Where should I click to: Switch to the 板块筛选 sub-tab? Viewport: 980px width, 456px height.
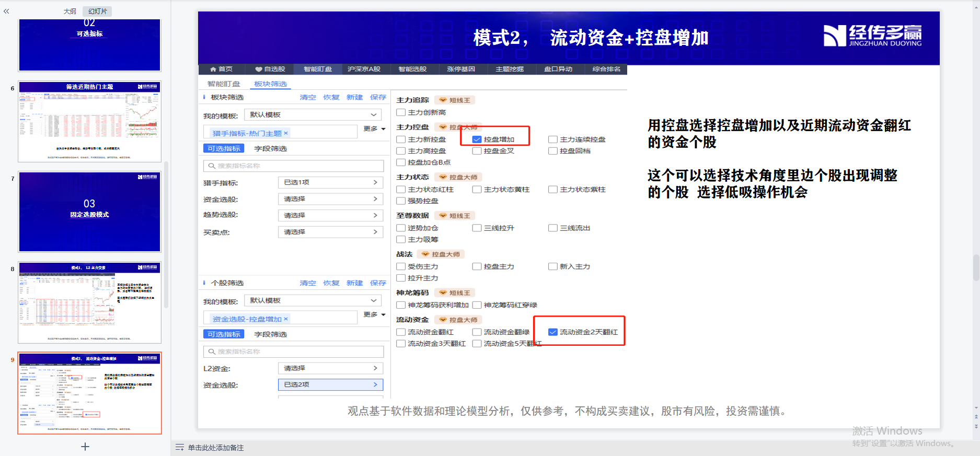pyautogui.click(x=270, y=84)
